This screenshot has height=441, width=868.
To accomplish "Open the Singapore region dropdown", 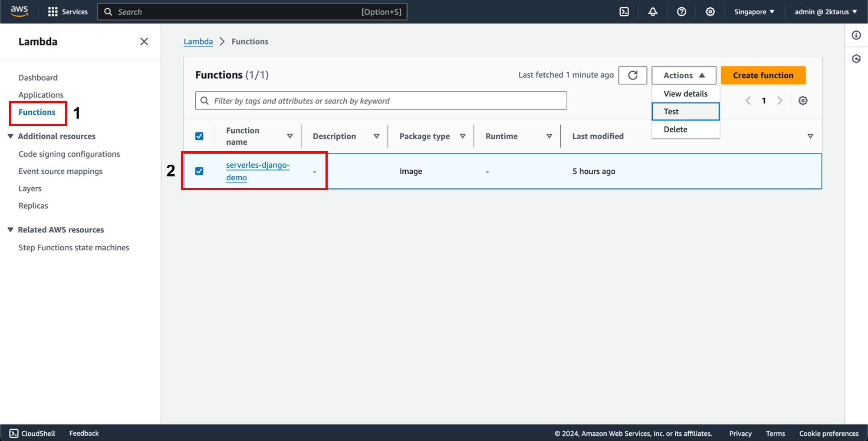I will pos(754,12).
